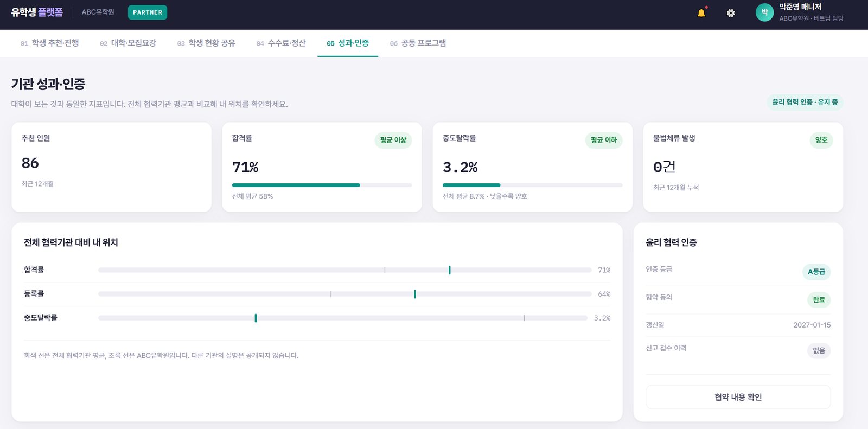Image resolution: width=868 pixels, height=429 pixels.
Task: Click the 평균 이하 badge
Action: pyautogui.click(x=604, y=140)
